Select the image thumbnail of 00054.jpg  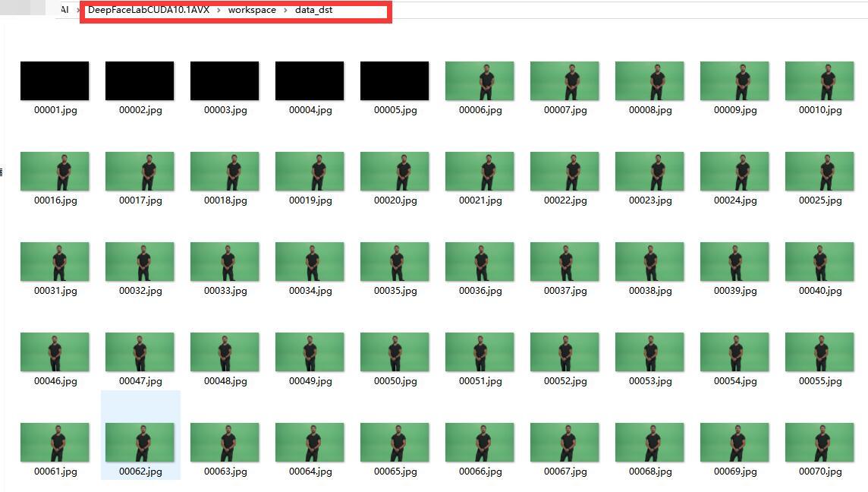coord(734,352)
